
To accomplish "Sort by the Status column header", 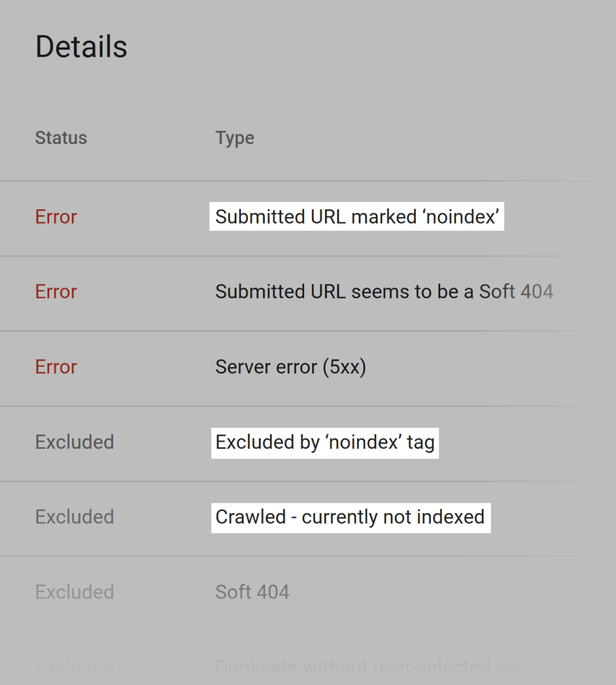I will point(61,138).
